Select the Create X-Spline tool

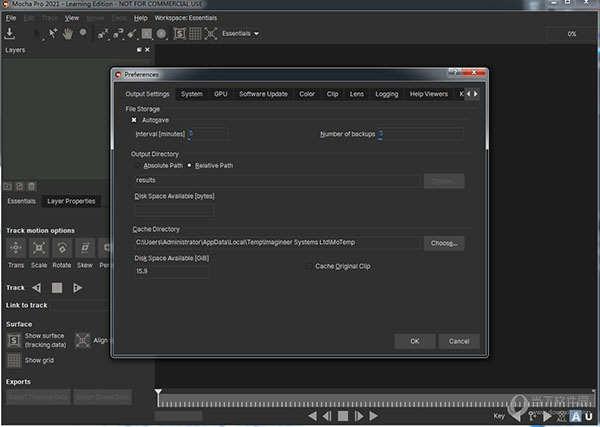pos(103,34)
